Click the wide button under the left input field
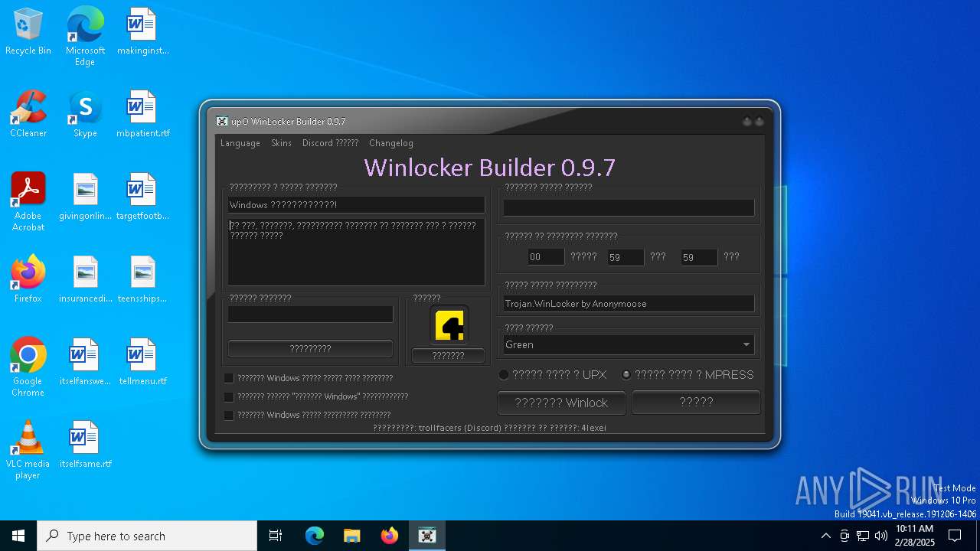The image size is (980, 551). tap(310, 348)
